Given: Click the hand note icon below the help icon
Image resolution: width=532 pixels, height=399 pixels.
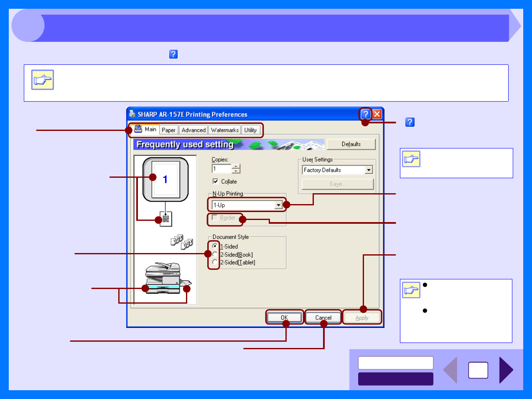Looking at the screenshot, I should 411,159.
